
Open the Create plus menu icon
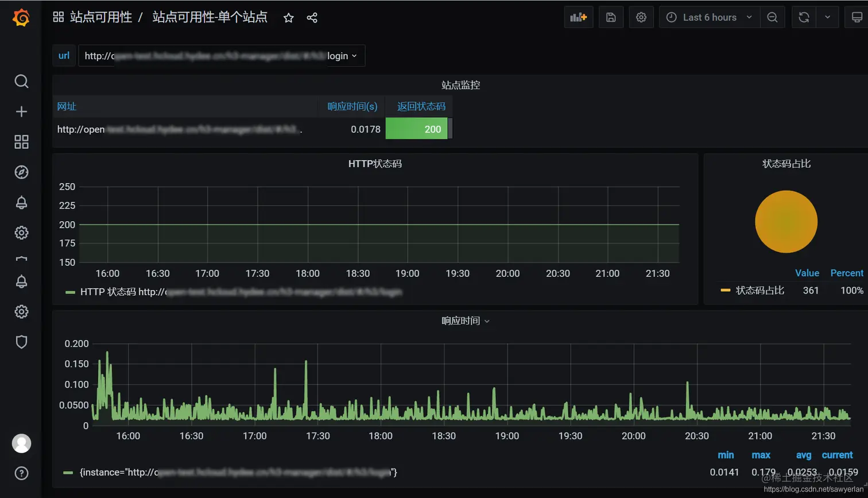[x=21, y=111]
